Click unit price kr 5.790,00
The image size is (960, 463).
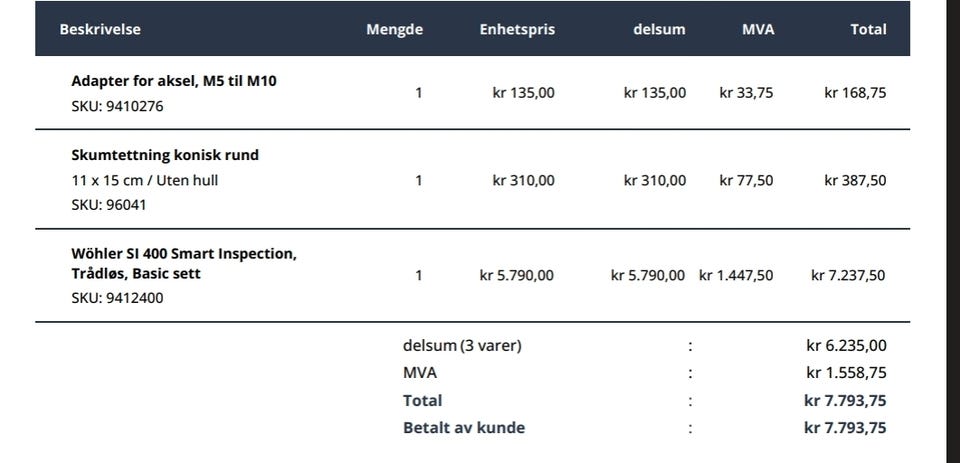click(x=517, y=276)
